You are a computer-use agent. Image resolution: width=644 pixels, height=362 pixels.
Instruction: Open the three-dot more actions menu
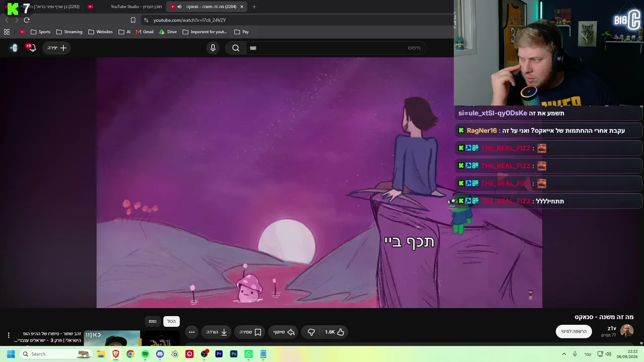point(192,332)
